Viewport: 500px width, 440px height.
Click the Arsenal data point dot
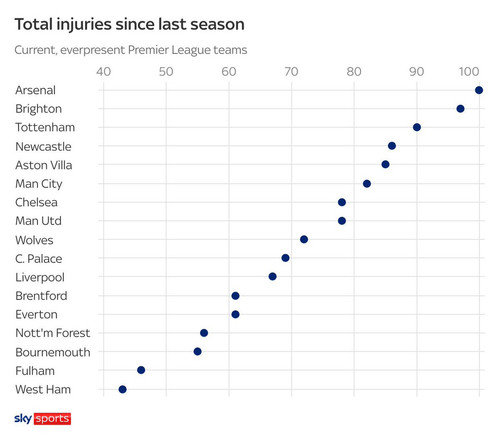tap(479, 90)
